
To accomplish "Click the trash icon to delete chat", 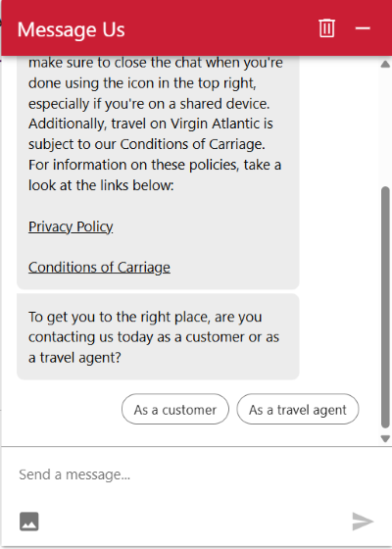I will (x=326, y=28).
